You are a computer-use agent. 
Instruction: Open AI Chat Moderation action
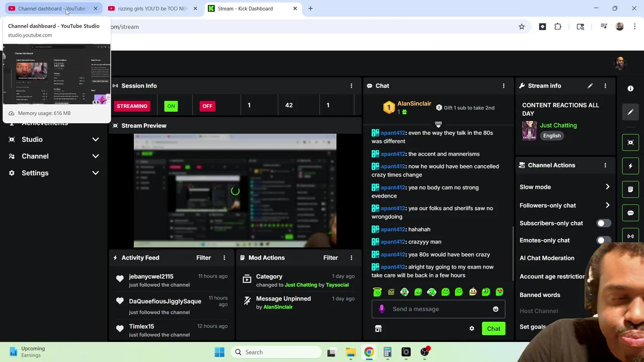[x=547, y=258]
